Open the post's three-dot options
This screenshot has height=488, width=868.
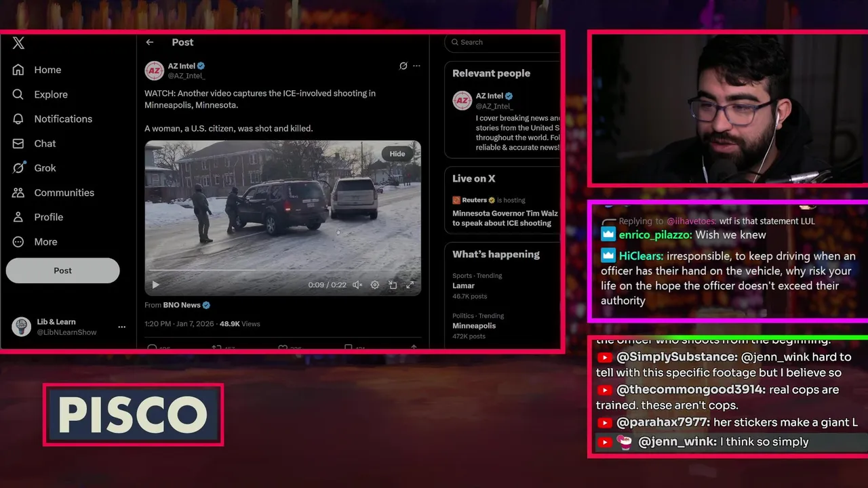(x=416, y=66)
